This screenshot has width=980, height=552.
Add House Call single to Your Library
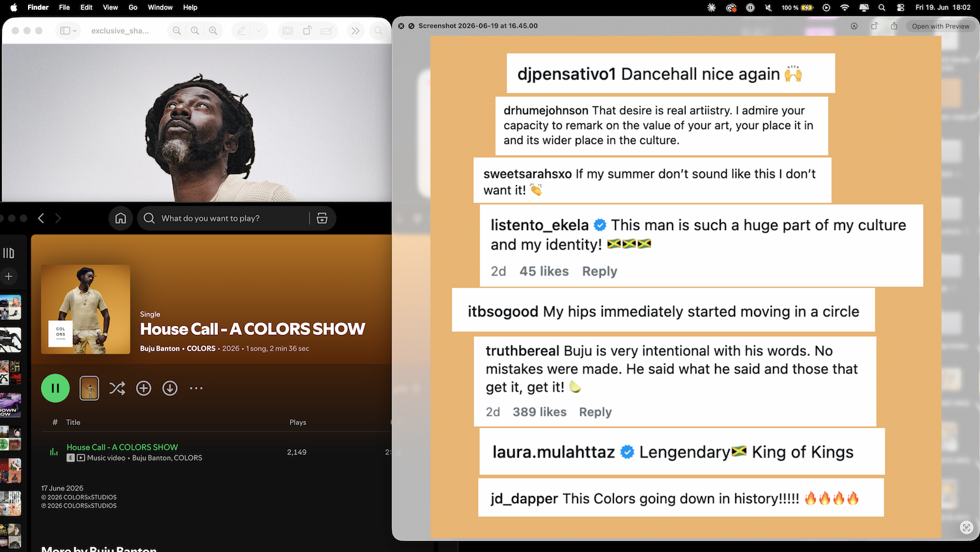(x=144, y=388)
